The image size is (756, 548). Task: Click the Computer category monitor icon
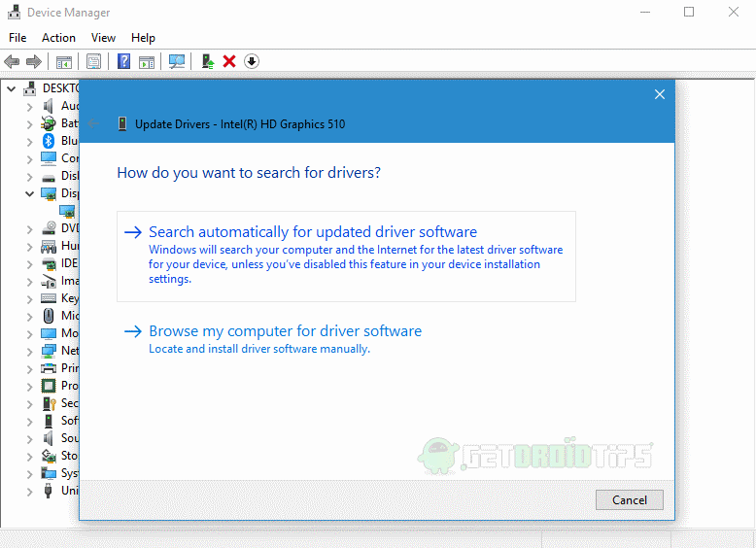click(x=49, y=158)
